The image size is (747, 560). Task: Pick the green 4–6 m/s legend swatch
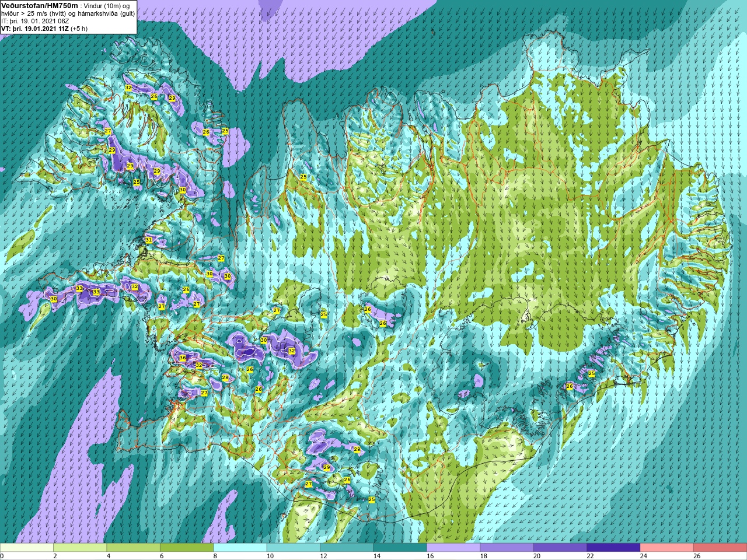click(x=134, y=548)
